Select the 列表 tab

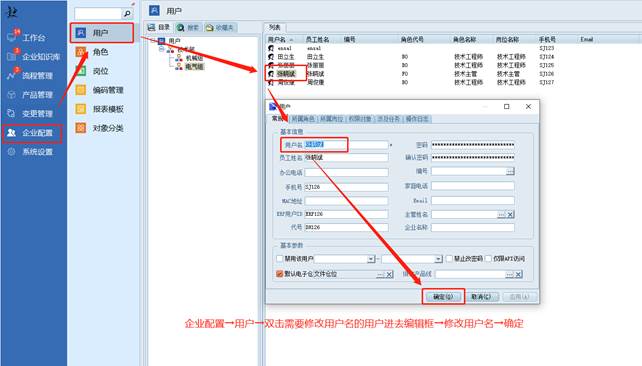pos(275,27)
